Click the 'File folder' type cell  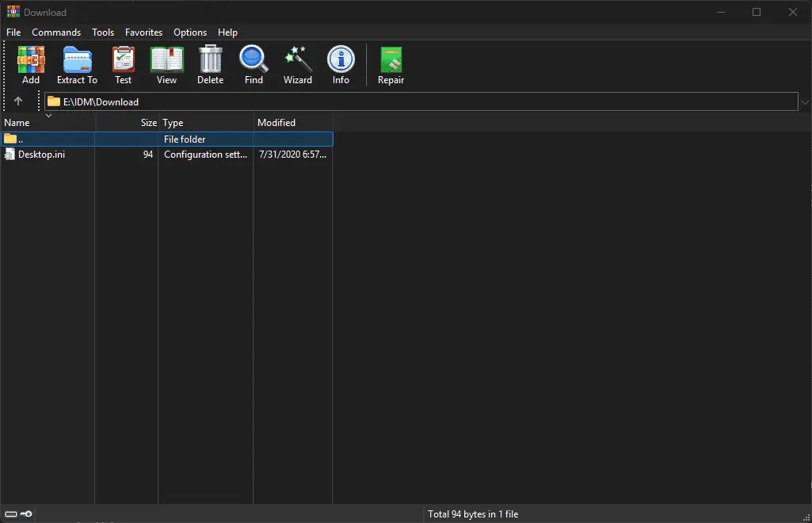click(185, 139)
